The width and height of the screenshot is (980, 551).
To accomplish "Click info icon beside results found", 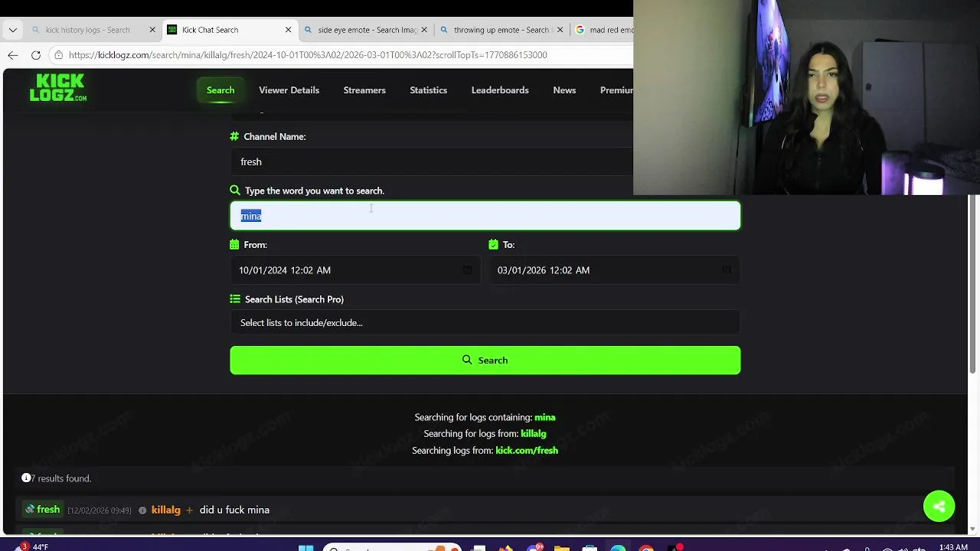I will (26, 478).
